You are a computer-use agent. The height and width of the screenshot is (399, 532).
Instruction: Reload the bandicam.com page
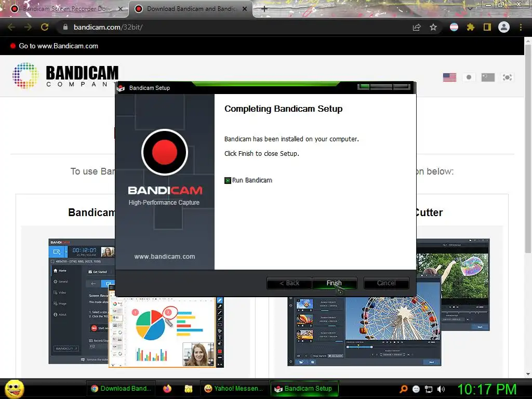coord(45,27)
